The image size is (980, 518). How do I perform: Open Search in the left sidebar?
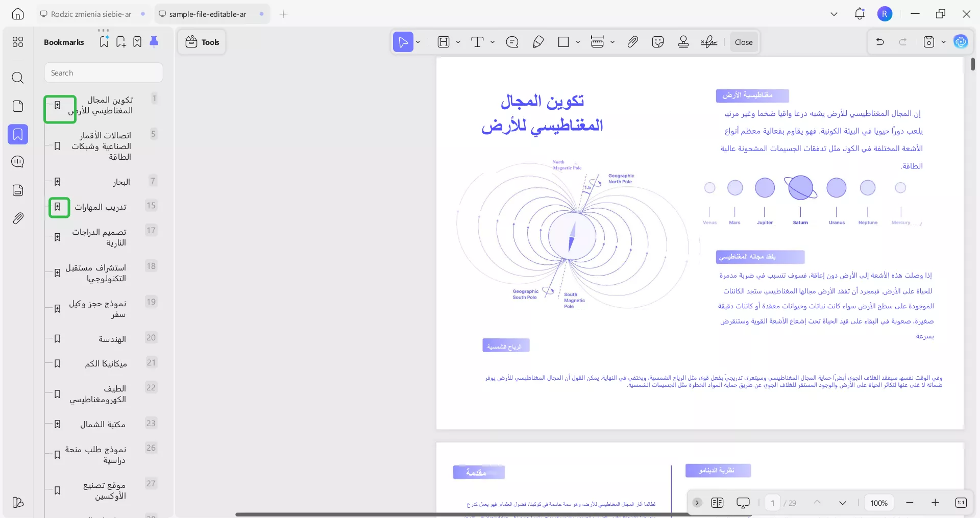[18, 78]
